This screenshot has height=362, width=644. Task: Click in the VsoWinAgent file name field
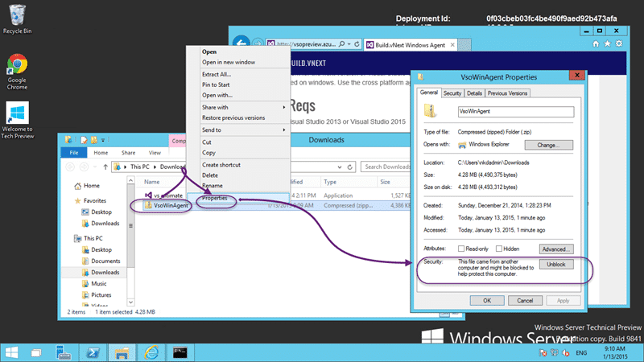coord(516,112)
